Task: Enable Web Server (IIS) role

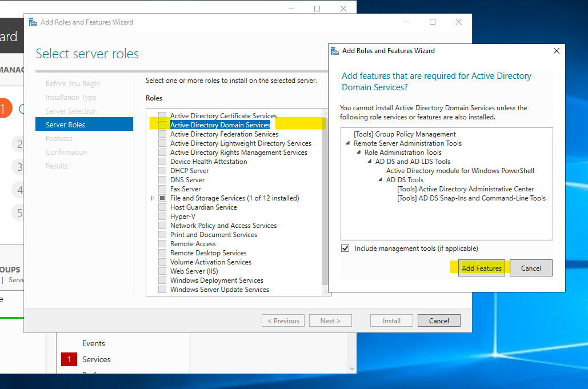Action: pos(162,271)
